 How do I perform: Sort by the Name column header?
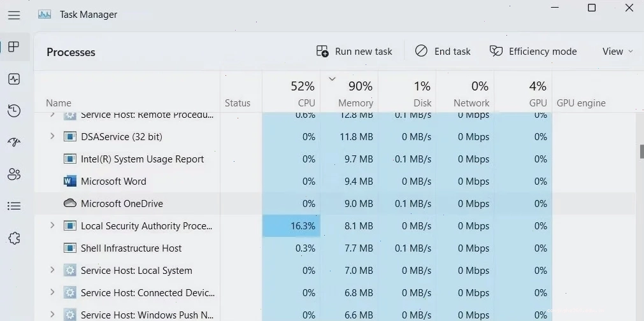127,92
